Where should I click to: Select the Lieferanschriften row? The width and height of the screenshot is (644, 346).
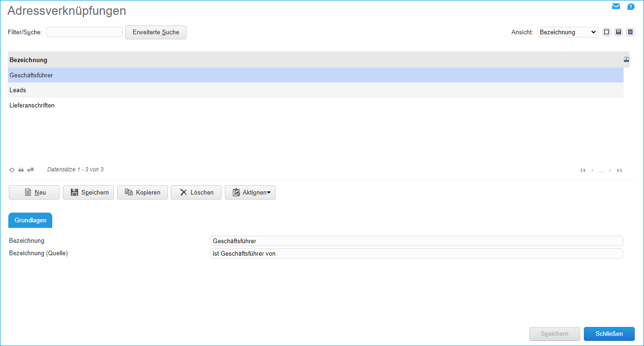click(316, 106)
